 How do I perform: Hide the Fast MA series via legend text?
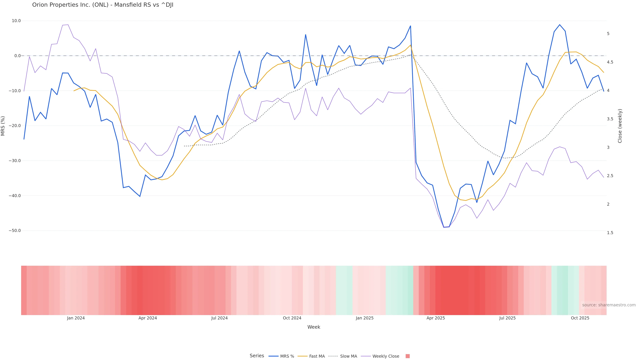click(317, 356)
